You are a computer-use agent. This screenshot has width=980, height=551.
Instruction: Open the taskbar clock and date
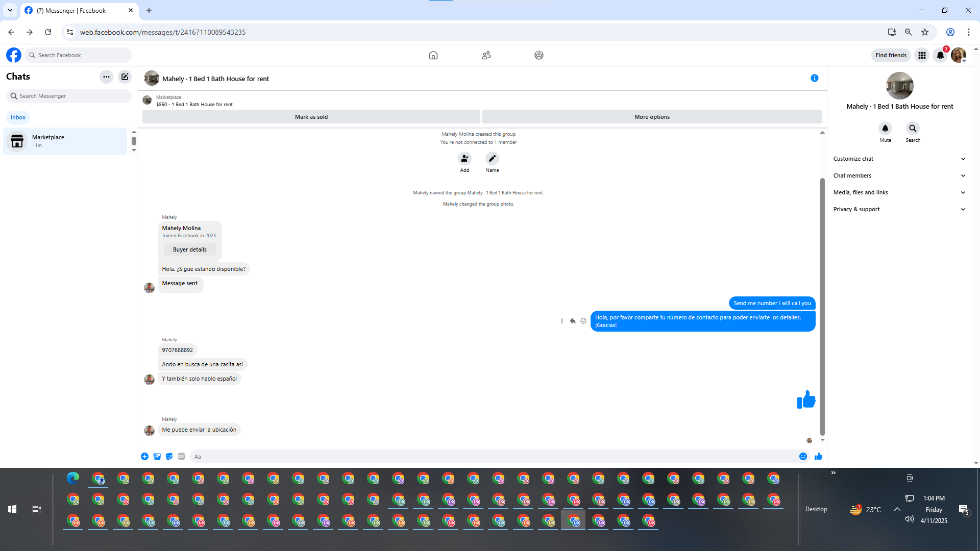(x=934, y=509)
